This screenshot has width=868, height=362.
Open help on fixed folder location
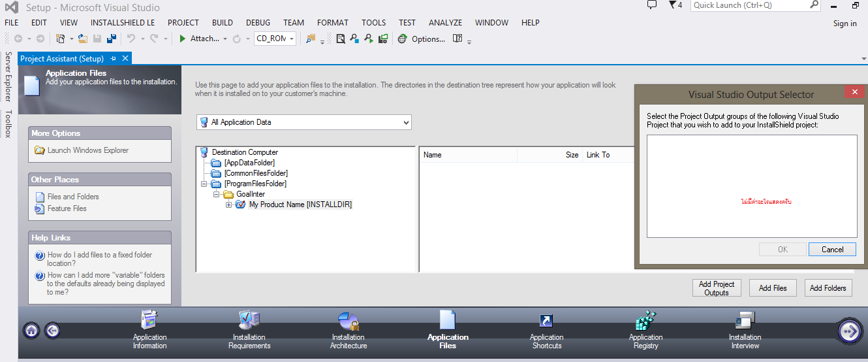pos(100,259)
